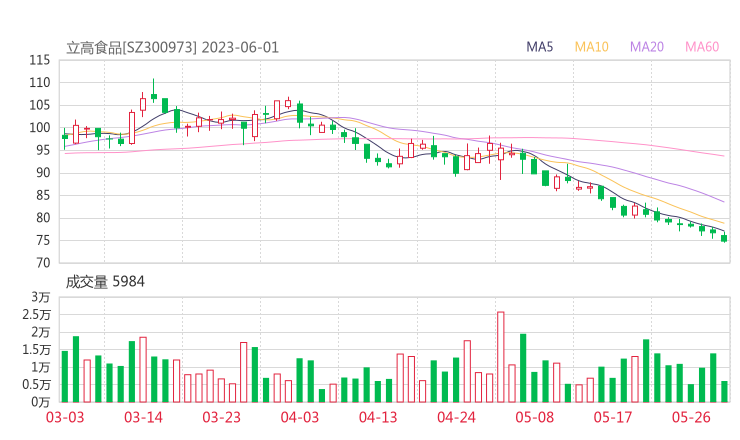Click the 04-13 date axis label
740x440 pixels.
pyautogui.click(x=378, y=417)
